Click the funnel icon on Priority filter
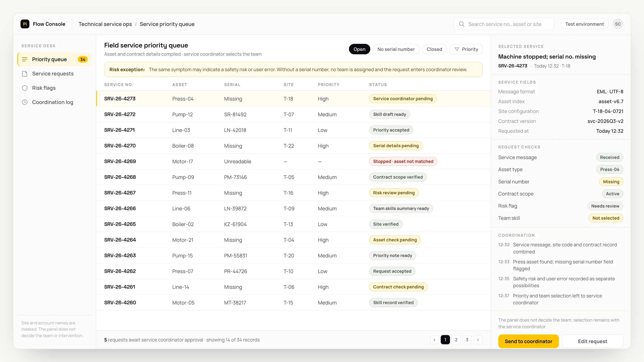The width and height of the screenshot is (644, 362). tap(457, 49)
